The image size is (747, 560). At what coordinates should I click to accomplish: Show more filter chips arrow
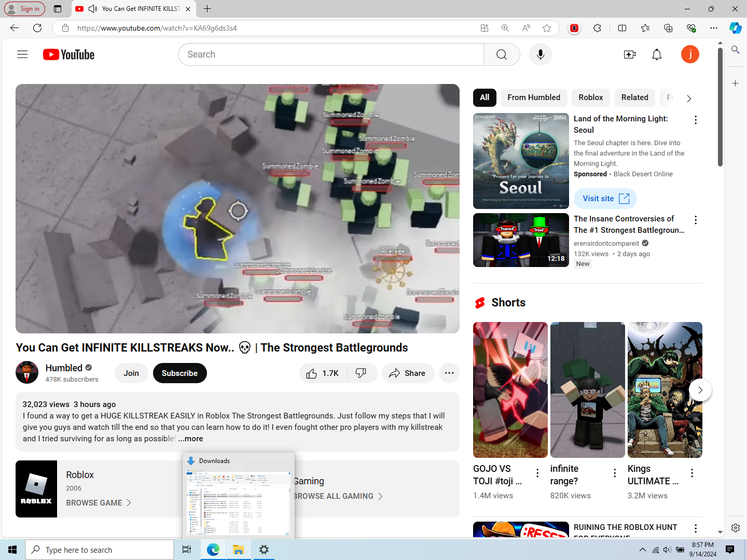click(x=689, y=98)
